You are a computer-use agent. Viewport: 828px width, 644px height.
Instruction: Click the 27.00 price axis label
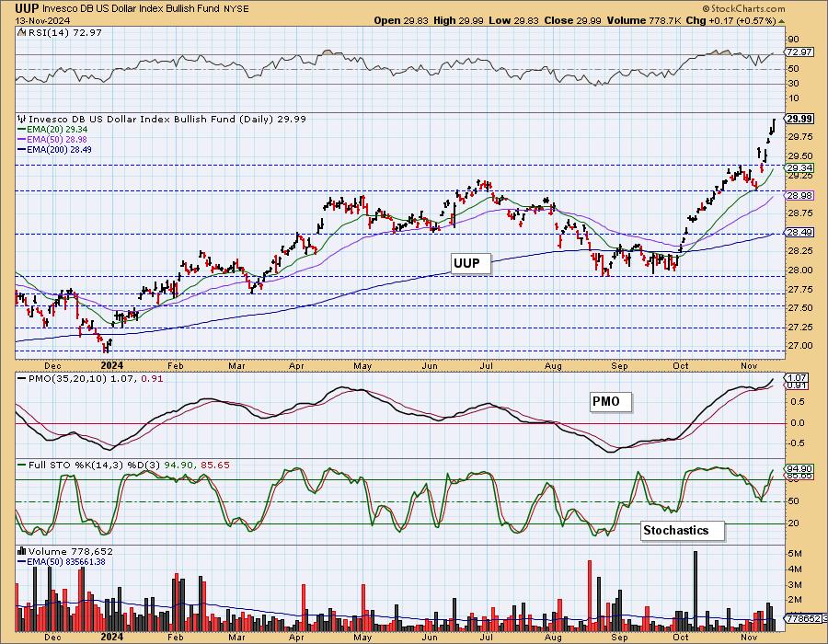tap(800, 346)
